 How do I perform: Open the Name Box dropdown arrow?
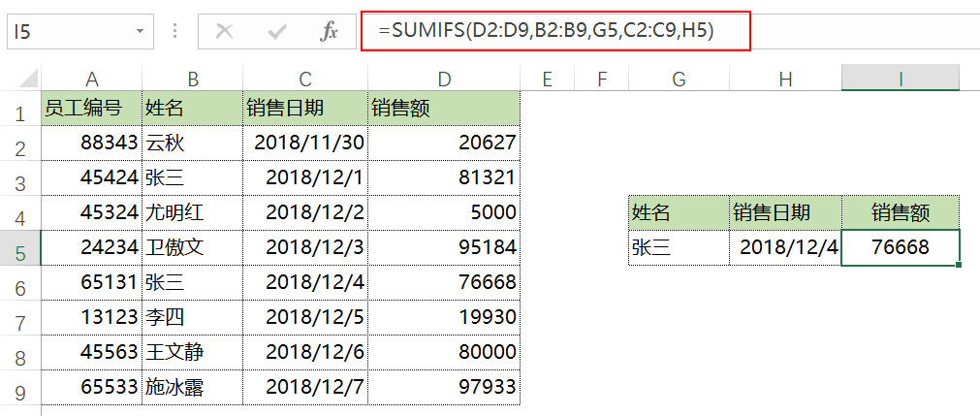click(x=140, y=31)
